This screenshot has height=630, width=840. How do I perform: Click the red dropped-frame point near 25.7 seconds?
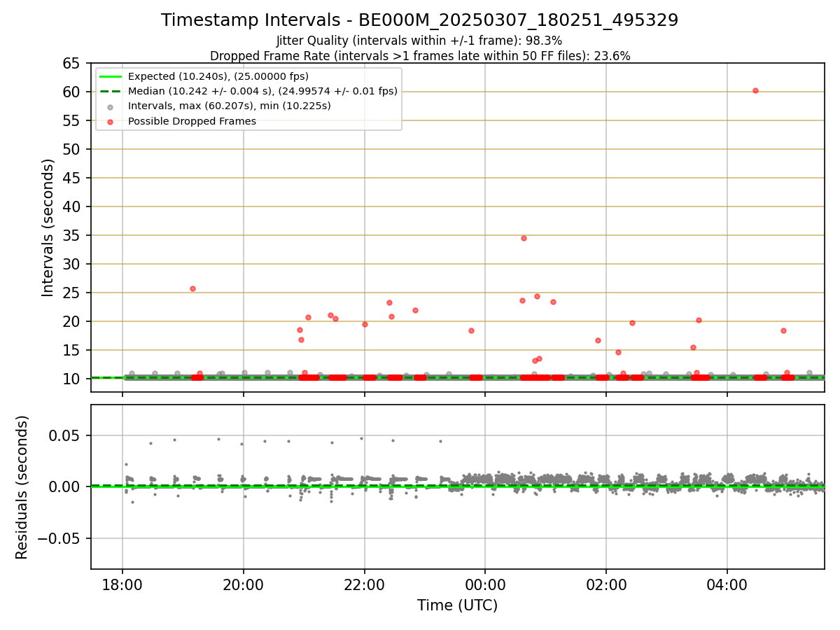(192, 288)
